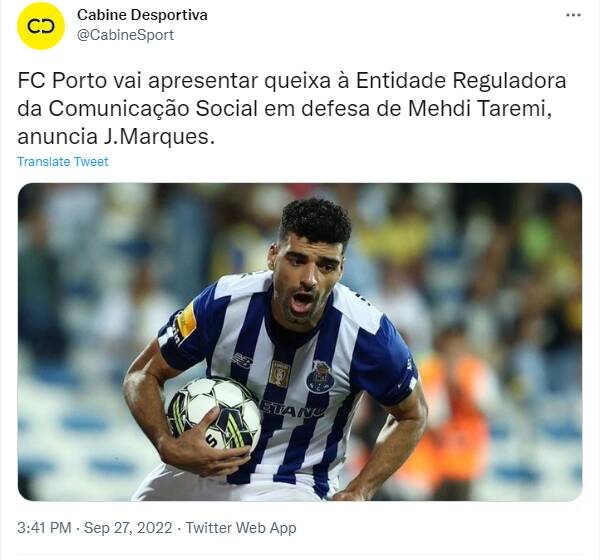Image resolution: width=610 pixels, height=560 pixels.
Task: Click "J.Marques" at the tweet's end
Action: pyautogui.click(x=159, y=137)
